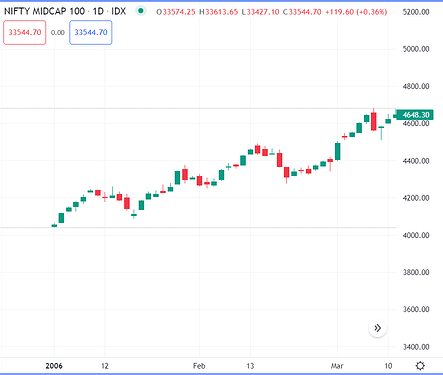443x375 pixels.
Task: Click the 13 date axis label
Action: pyautogui.click(x=250, y=366)
